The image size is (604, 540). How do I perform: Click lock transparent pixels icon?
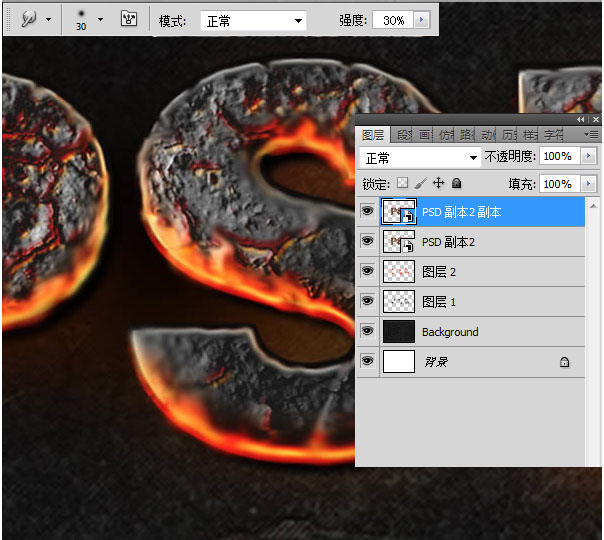pos(402,184)
